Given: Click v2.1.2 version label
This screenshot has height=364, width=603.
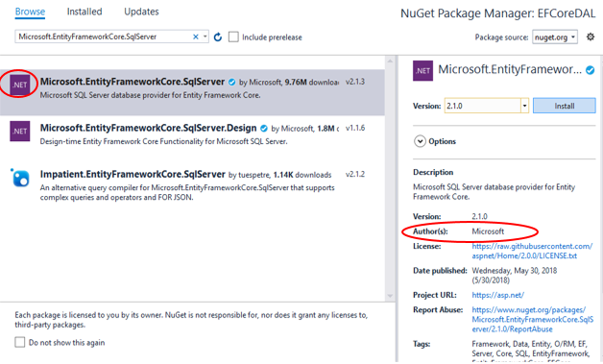Looking at the screenshot, I should pyautogui.click(x=355, y=174).
